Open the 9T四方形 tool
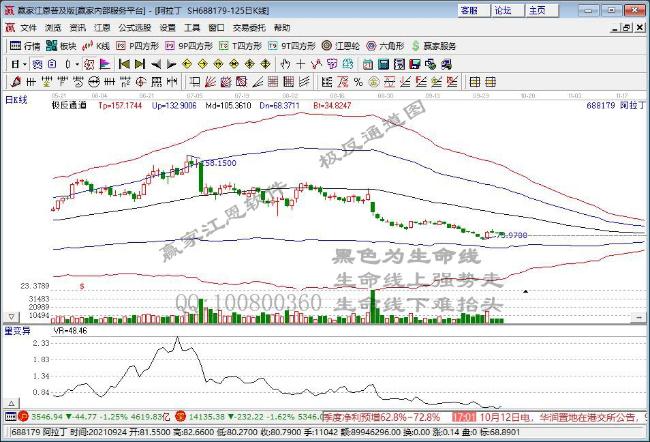Screen dimensions: 650x442 (x=291, y=46)
